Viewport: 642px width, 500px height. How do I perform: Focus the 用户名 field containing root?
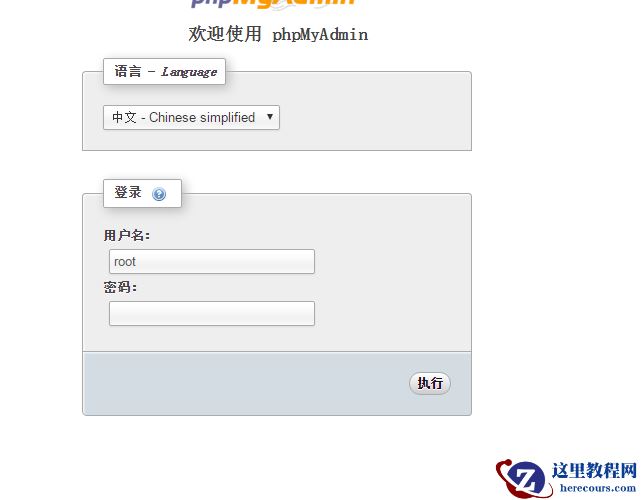[x=212, y=261]
